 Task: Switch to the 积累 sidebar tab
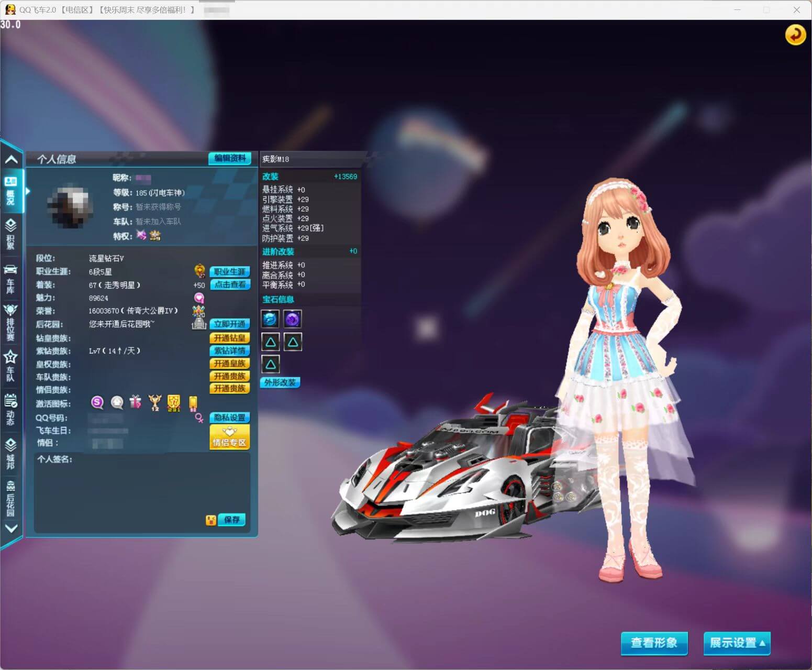pyautogui.click(x=11, y=234)
